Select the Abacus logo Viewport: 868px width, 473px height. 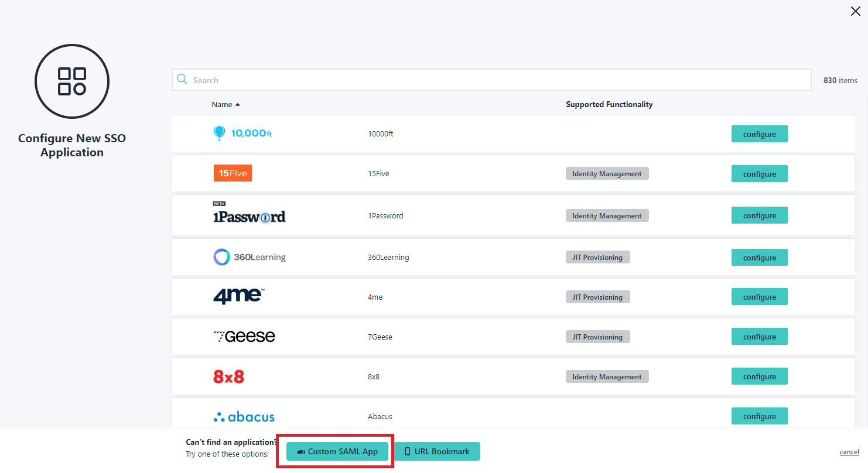coord(244,416)
